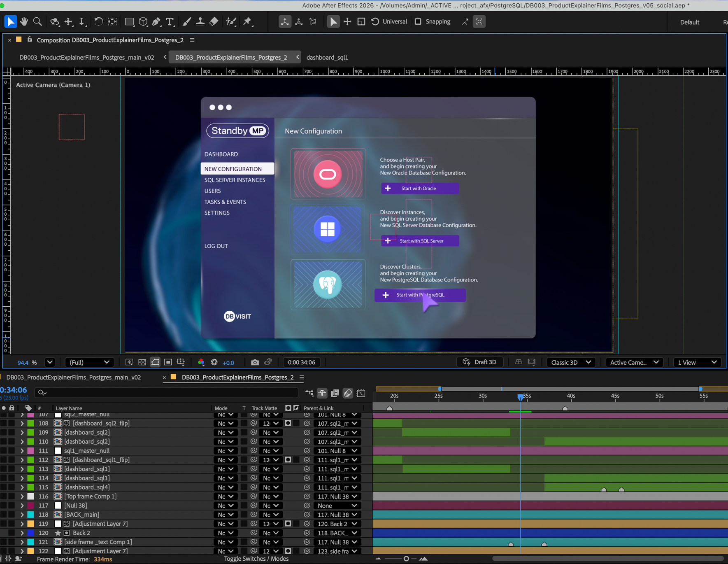
Task: Click the View Axis Mode icon
Action: click(313, 21)
